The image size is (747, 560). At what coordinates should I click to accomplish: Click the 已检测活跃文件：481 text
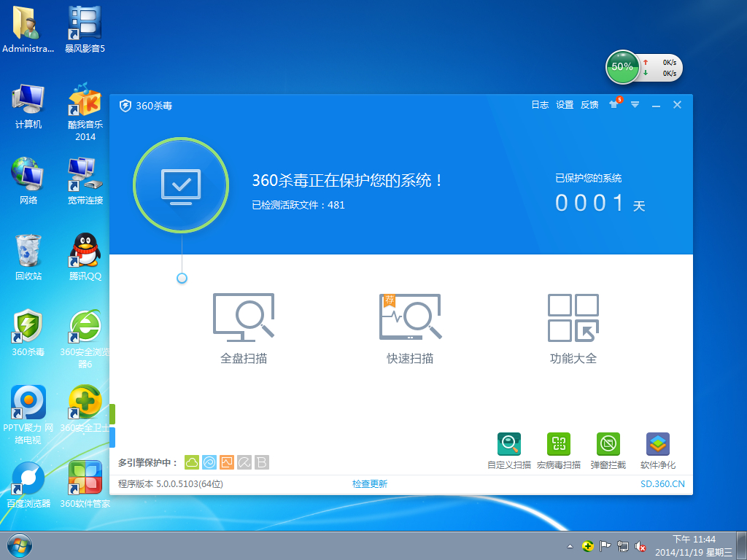(298, 205)
